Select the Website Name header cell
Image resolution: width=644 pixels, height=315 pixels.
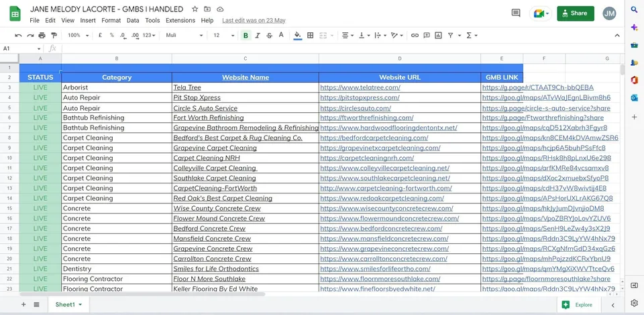pos(246,77)
